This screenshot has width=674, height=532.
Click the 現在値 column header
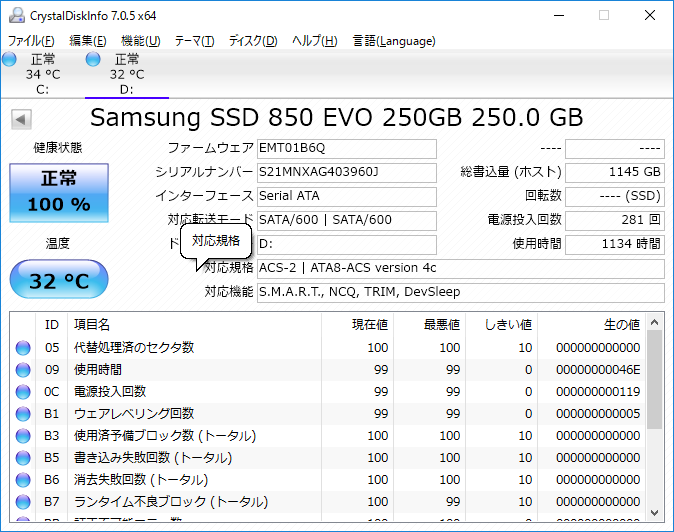pos(357,324)
